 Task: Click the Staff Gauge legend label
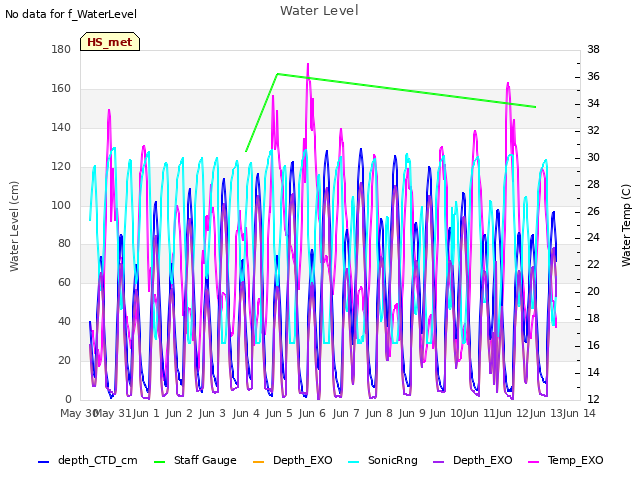[x=205, y=460]
